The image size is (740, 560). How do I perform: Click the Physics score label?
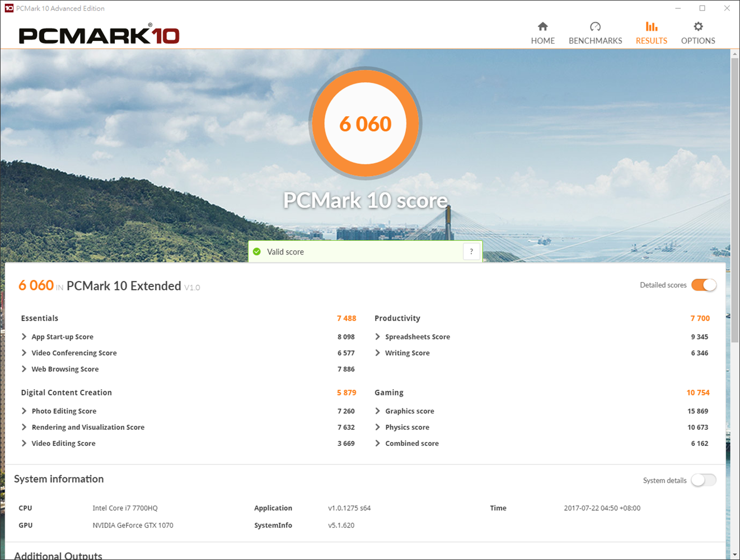407,427
